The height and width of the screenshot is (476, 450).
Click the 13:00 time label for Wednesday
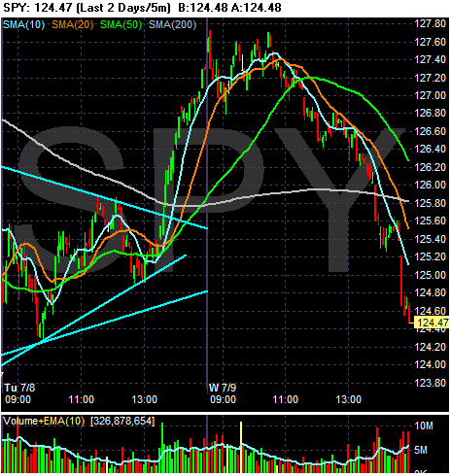[x=348, y=399]
